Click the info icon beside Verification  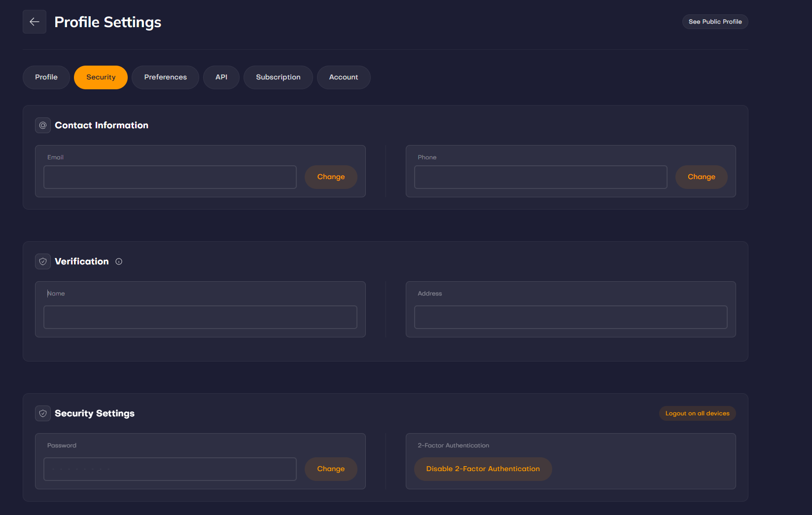tap(119, 261)
